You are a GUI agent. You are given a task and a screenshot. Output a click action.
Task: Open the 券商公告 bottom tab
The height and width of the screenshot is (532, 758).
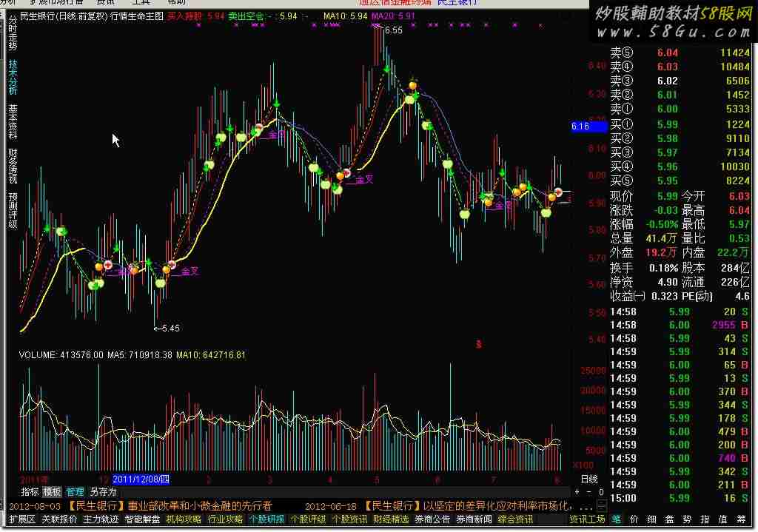(x=432, y=519)
